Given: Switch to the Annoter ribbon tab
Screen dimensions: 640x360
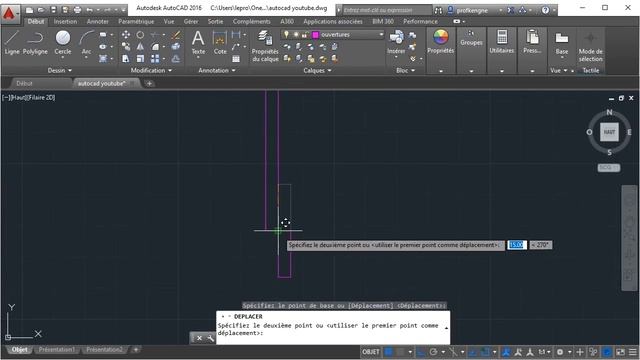Looking at the screenshot, I should (98, 21).
